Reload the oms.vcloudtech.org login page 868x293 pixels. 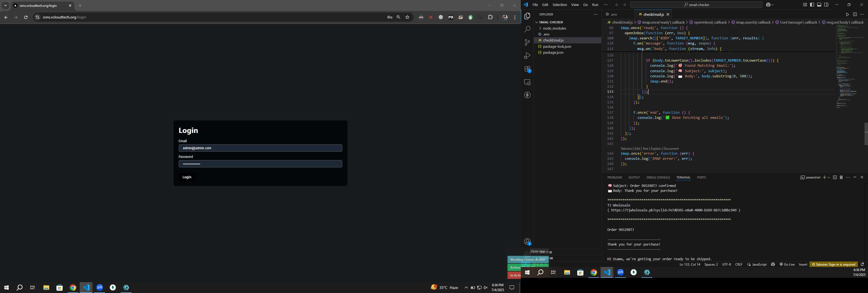point(26,17)
